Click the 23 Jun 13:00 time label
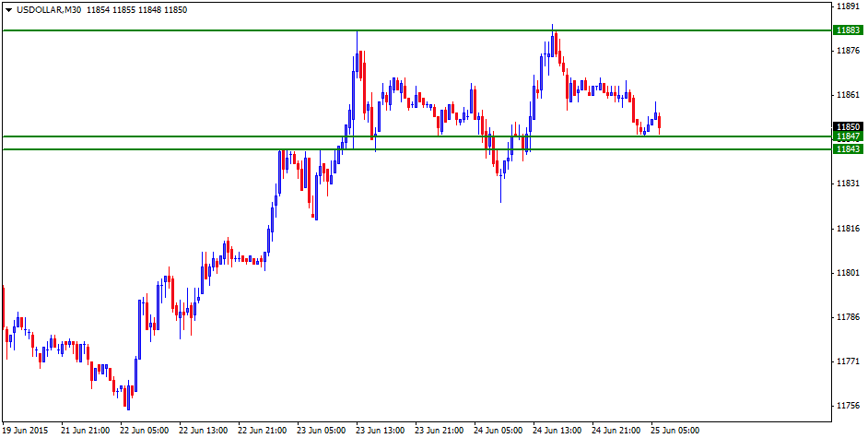Viewport: 868px width, 438px height. (382, 431)
